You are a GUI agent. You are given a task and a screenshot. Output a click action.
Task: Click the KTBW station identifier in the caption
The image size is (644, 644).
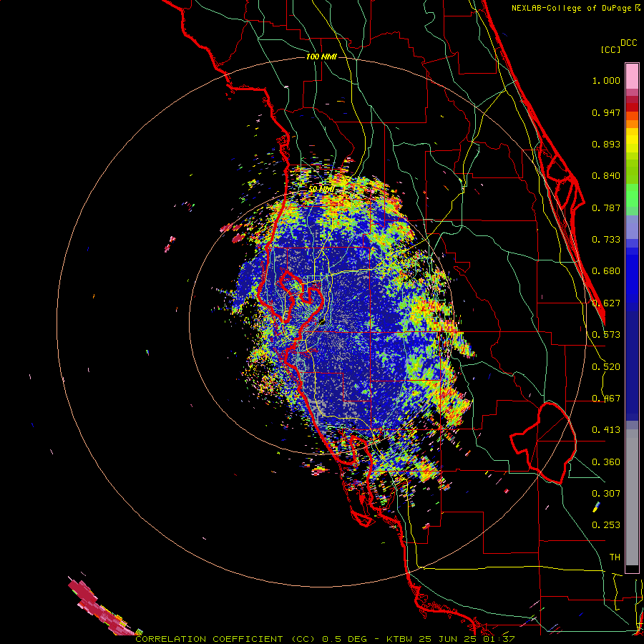click(399, 639)
